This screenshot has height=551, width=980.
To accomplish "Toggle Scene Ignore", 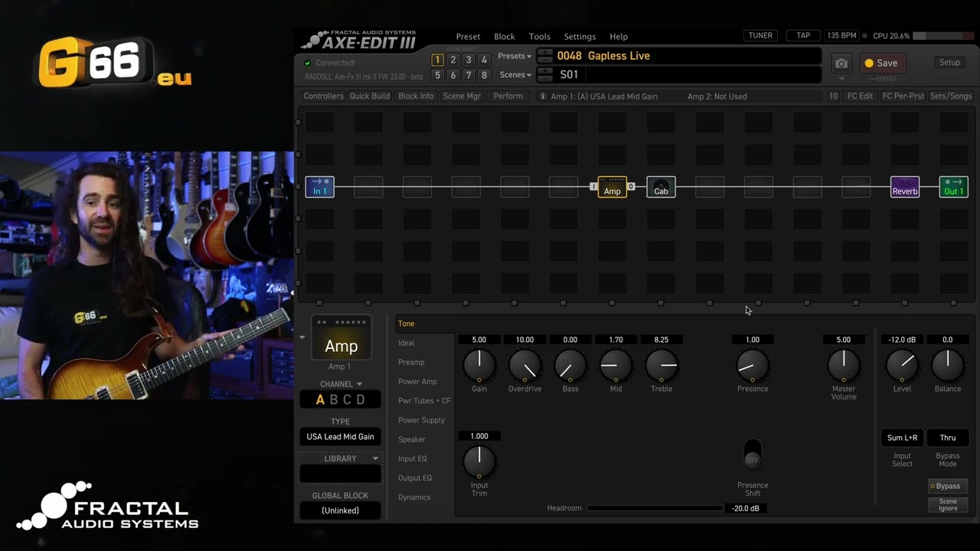I will [x=948, y=505].
